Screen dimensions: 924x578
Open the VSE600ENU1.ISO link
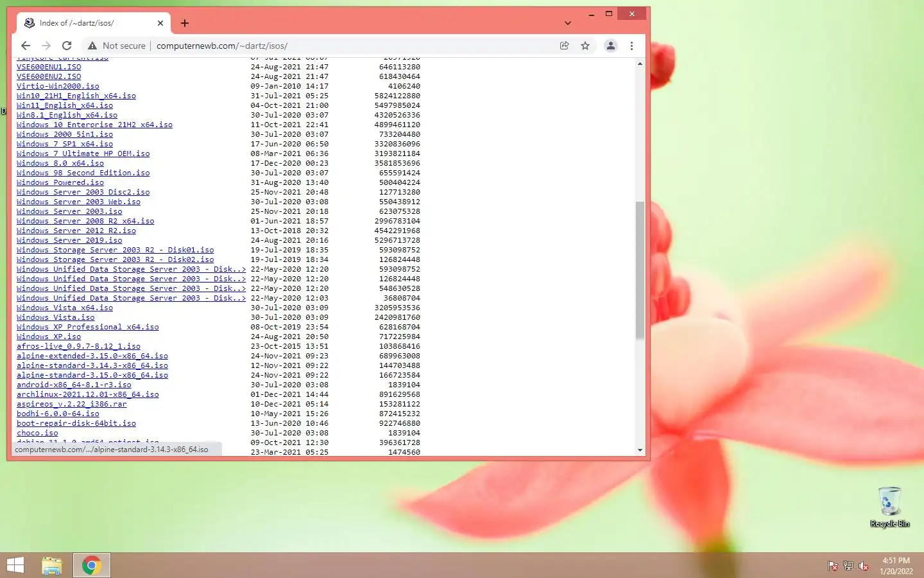click(49, 67)
